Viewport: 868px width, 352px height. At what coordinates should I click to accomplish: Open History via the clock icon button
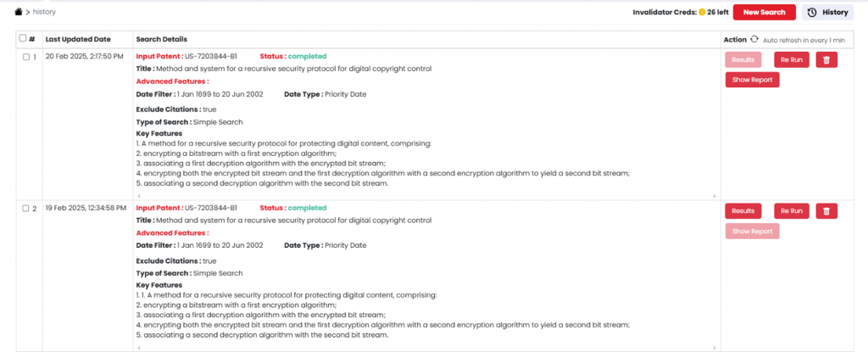(x=827, y=12)
